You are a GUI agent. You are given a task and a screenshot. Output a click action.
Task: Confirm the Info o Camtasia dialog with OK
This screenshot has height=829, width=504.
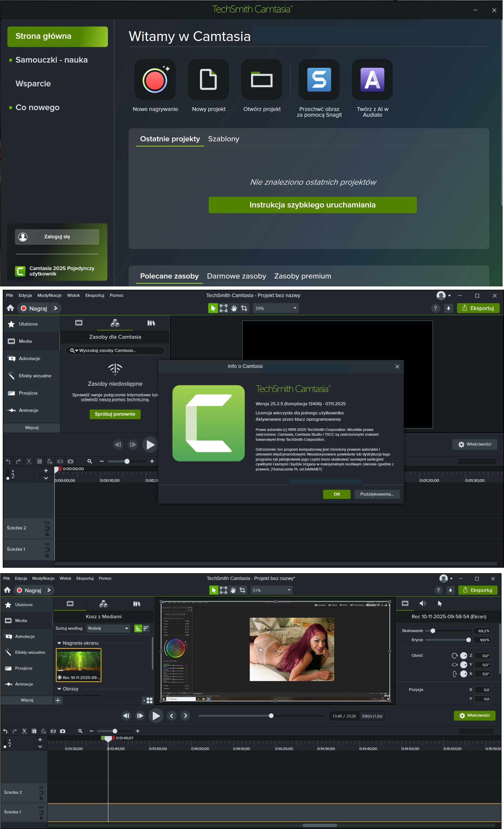coord(337,494)
